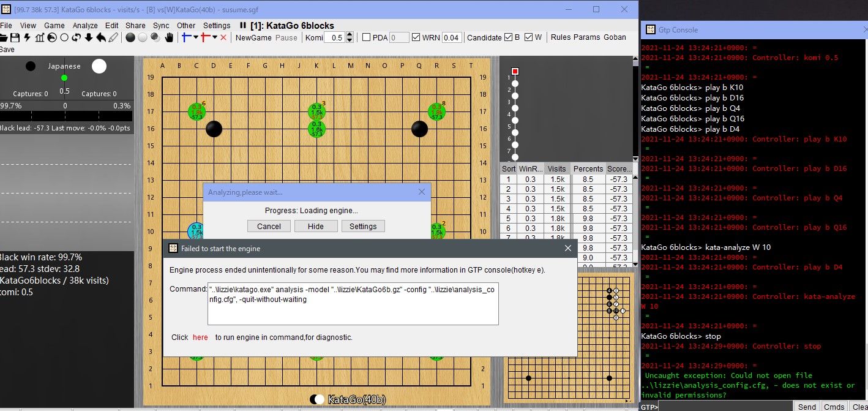Click the red X clear icon
This screenshot has height=411, width=868.
click(x=223, y=38)
